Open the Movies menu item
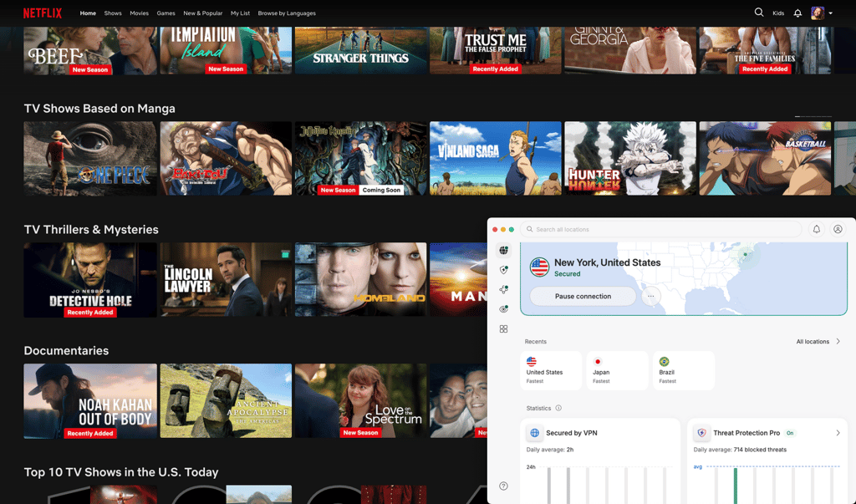 [140, 13]
